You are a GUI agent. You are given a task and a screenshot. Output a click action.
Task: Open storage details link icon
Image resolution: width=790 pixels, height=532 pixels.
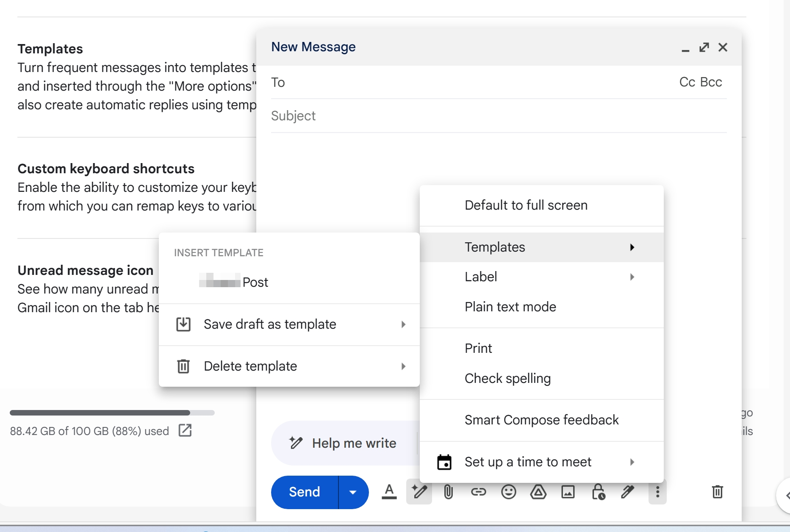click(185, 430)
